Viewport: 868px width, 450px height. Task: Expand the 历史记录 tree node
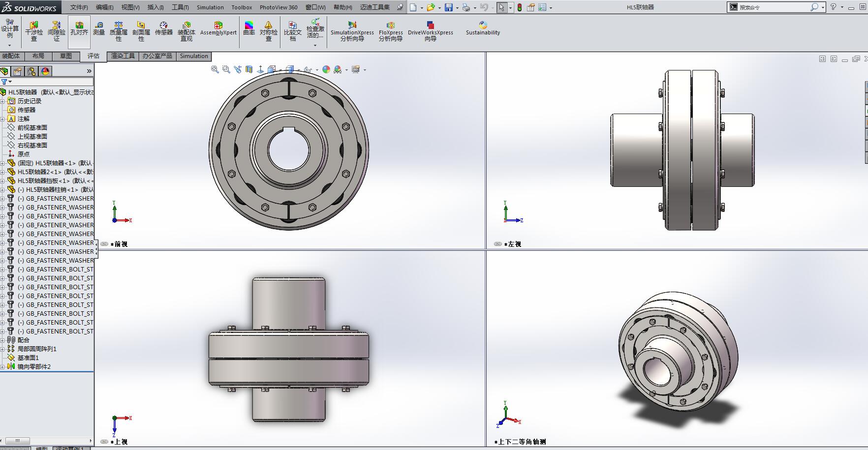click(x=2, y=101)
